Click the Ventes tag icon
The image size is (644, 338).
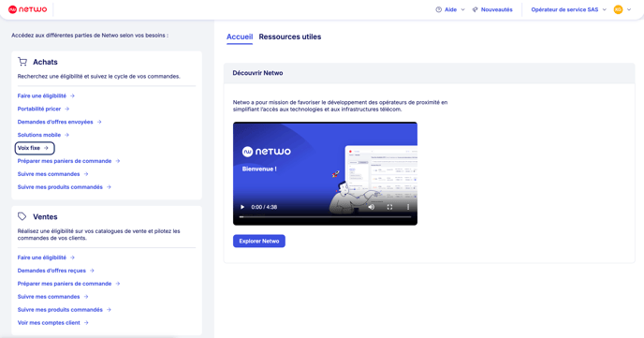coord(22,216)
